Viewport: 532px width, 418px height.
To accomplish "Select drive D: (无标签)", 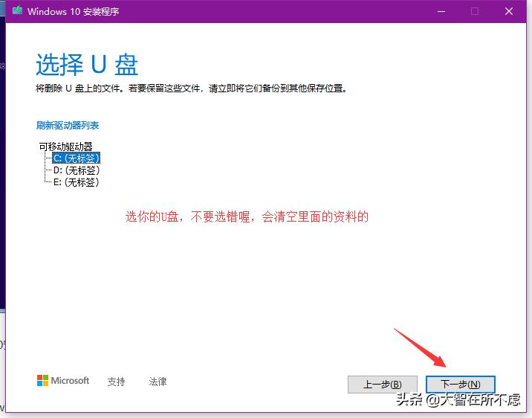I will click(x=77, y=170).
